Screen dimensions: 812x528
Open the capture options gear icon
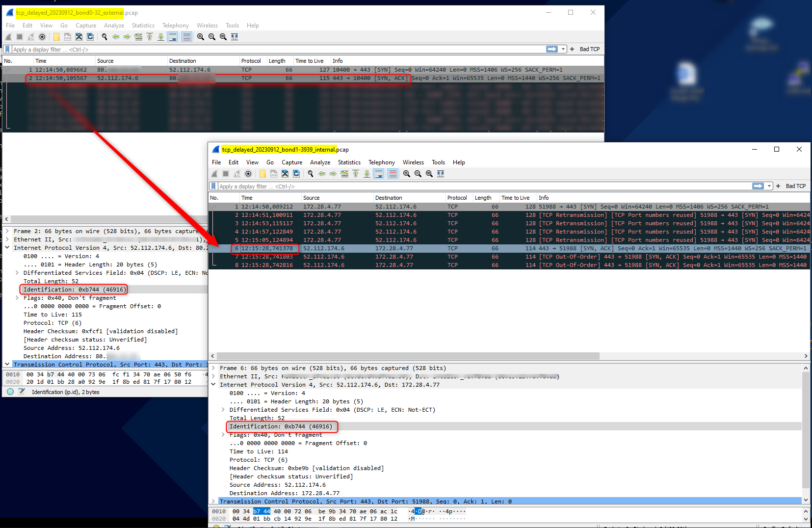pos(42,37)
